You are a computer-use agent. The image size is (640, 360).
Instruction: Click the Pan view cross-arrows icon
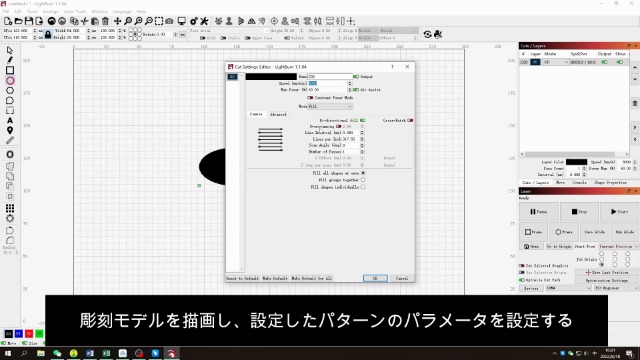pos(118,21)
